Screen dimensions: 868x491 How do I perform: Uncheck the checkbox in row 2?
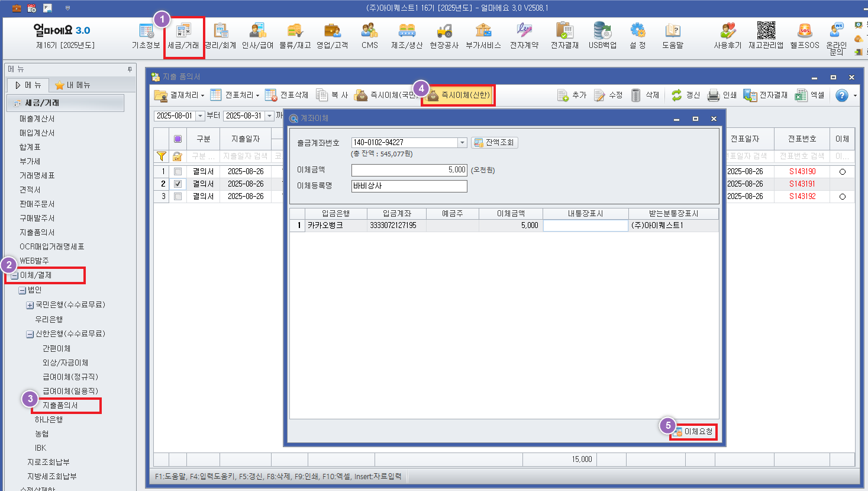click(178, 184)
